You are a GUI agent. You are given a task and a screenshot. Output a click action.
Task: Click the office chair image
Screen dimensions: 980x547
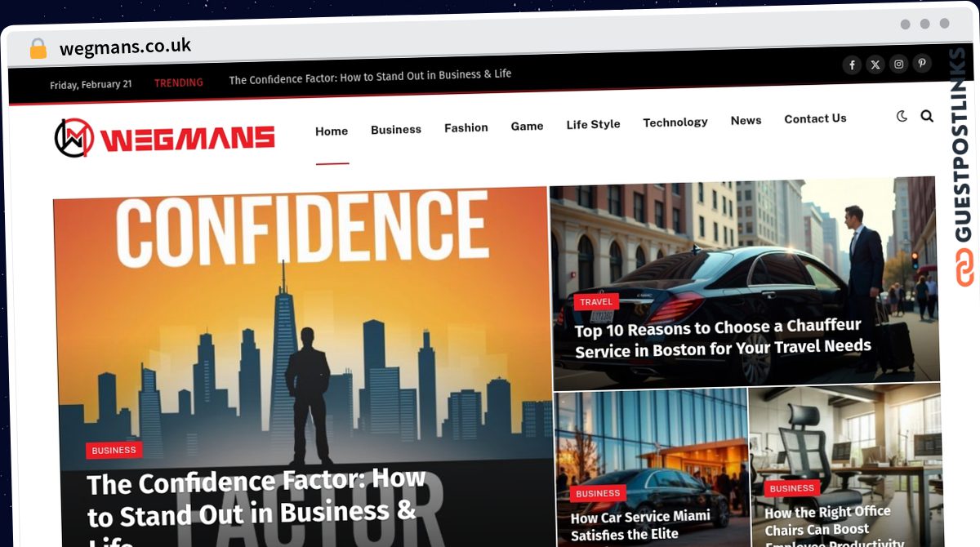click(846, 465)
